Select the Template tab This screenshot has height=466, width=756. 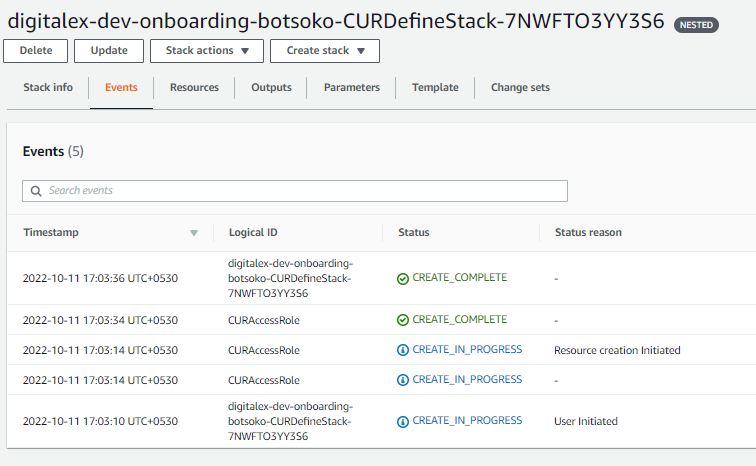(435, 88)
